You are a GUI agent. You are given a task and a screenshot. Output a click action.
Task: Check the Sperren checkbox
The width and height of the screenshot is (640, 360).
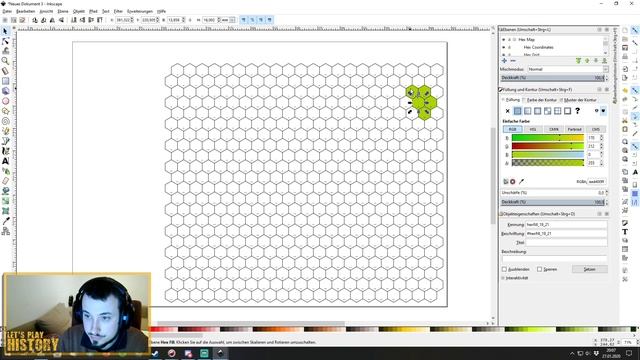click(x=540, y=269)
